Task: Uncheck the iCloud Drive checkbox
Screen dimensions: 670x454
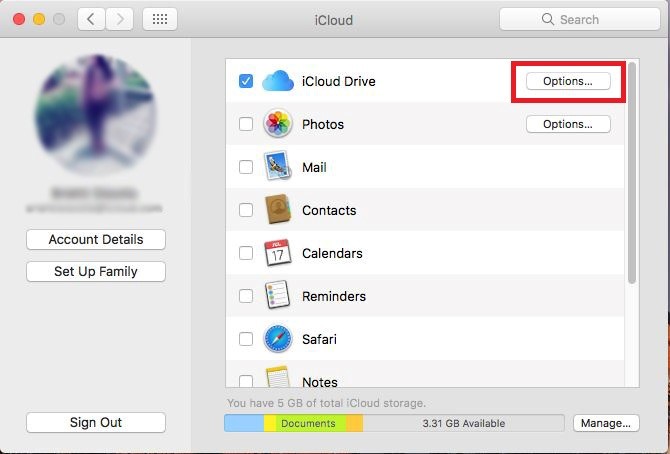Action: tap(246, 81)
